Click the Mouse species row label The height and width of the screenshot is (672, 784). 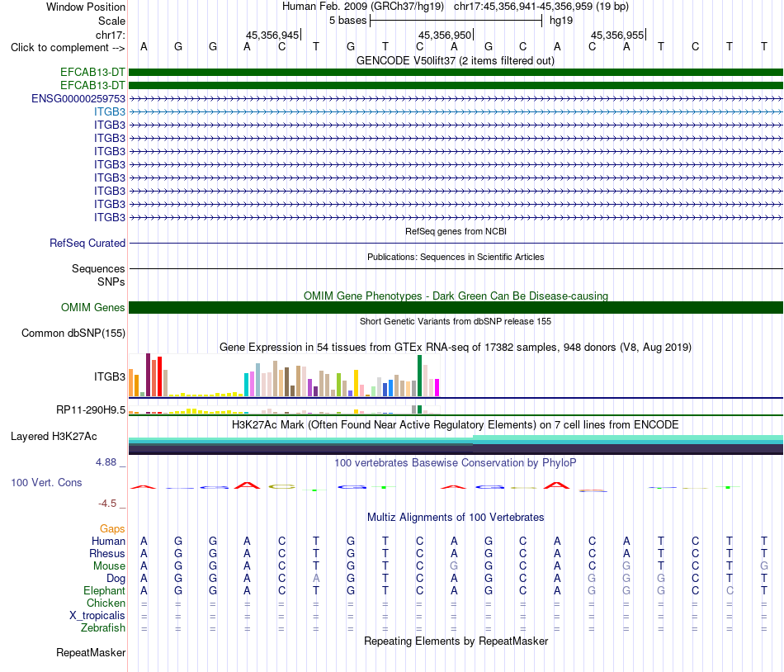click(x=109, y=566)
